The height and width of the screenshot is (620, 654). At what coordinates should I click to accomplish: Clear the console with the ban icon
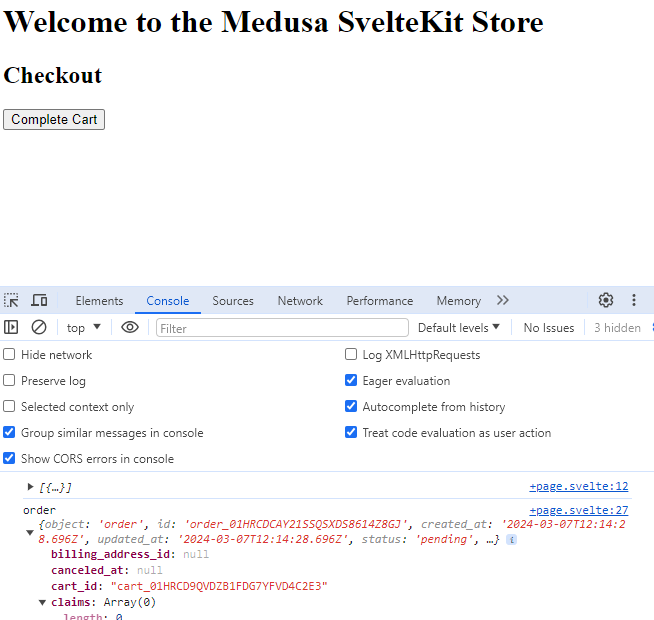39,328
